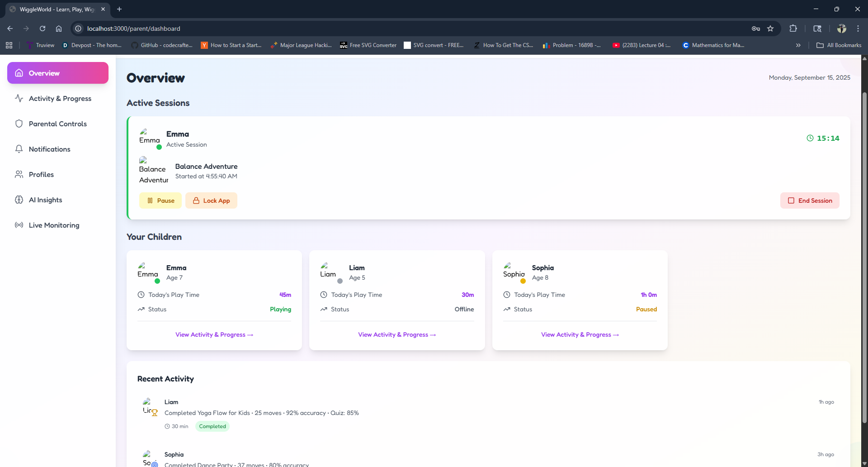Open the tab search icon in toolbar

click(817, 29)
